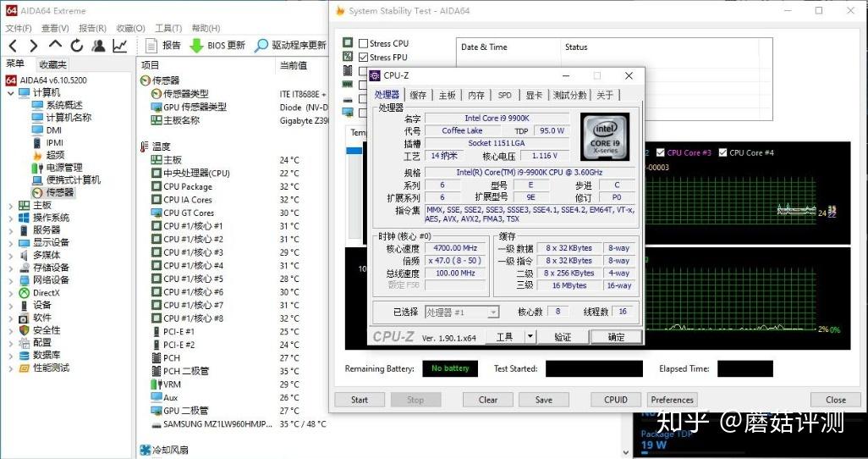Switch to the 显卡 tab in CPU-Z
The image size is (868, 459).
(534, 95)
